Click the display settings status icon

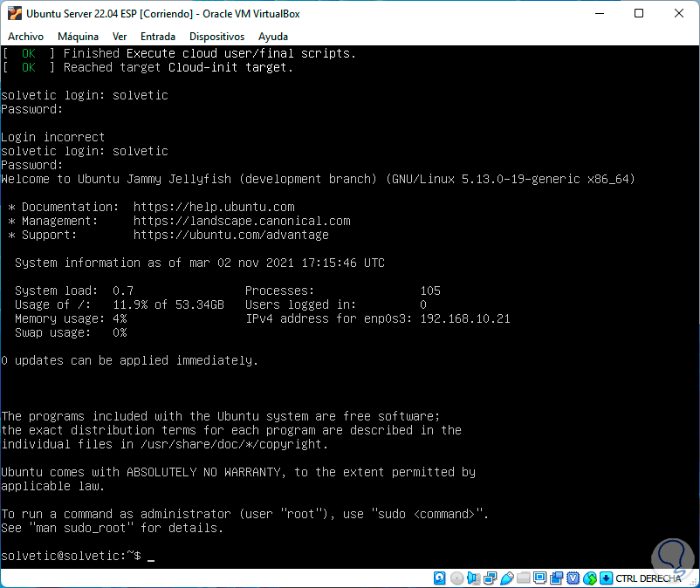[x=539, y=578]
